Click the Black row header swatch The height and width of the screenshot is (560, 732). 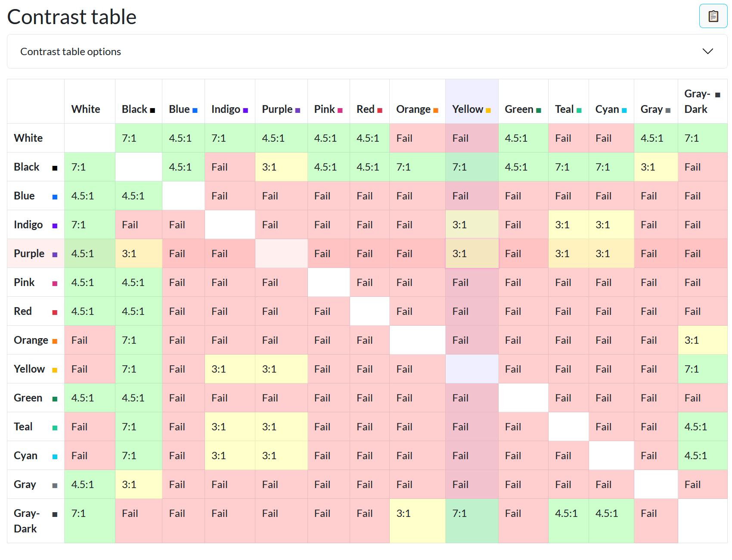(55, 168)
